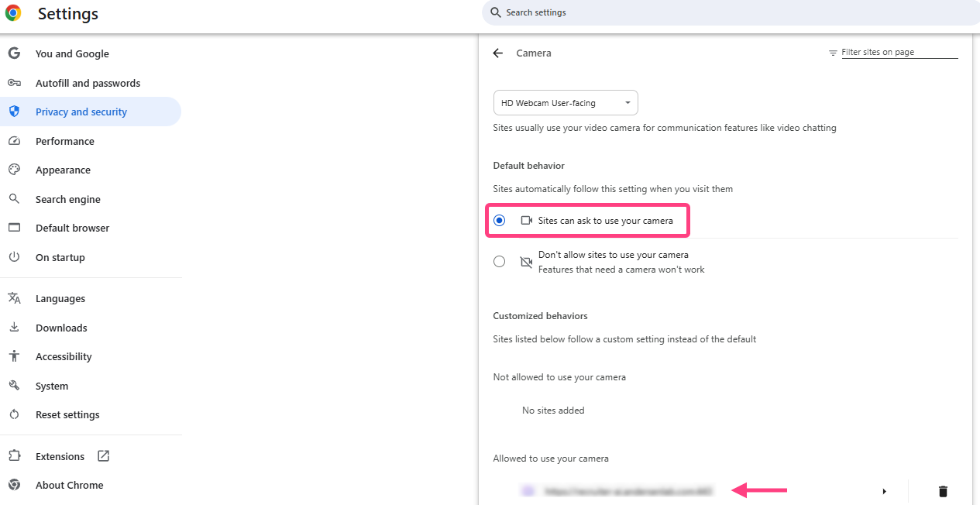Open the Search engine settings section

pos(68,199)
